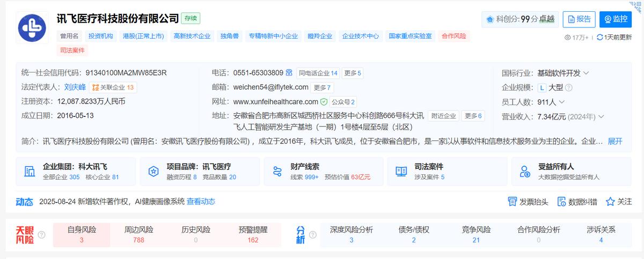The height and width of the screenshot is (259, 644).
Task: Click the 存续 status badge
Action: [191, 18]
